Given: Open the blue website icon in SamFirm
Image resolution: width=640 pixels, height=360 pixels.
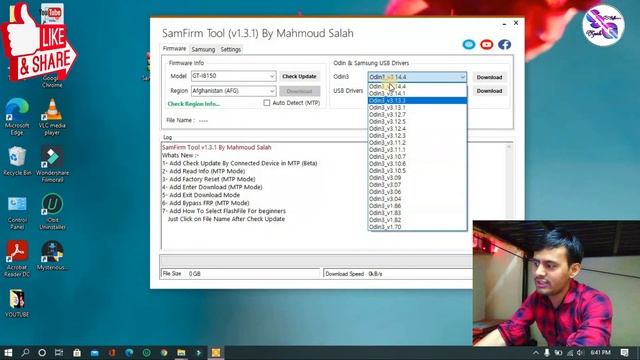Looking at the screenshot, I should pos(469,44).
